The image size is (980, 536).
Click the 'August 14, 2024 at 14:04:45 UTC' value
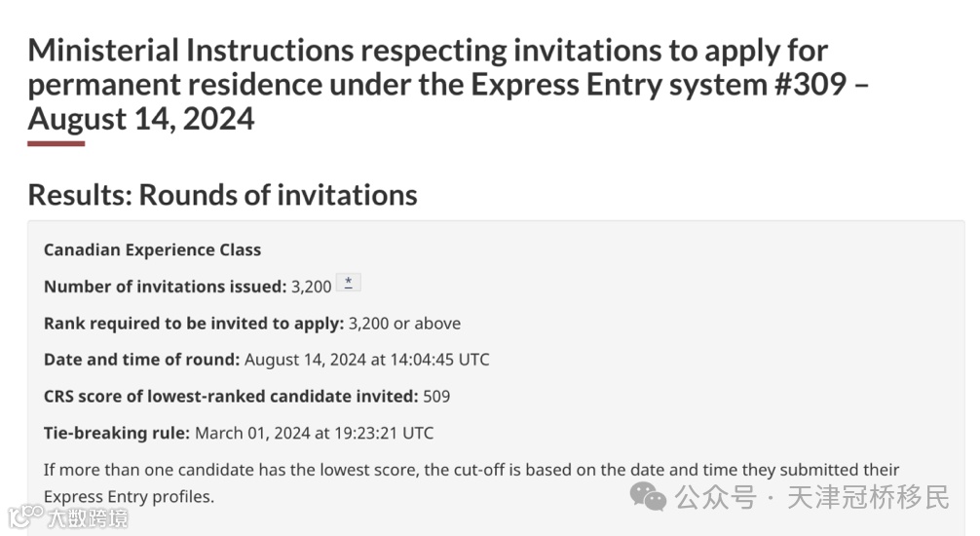[x=367, y=360]
